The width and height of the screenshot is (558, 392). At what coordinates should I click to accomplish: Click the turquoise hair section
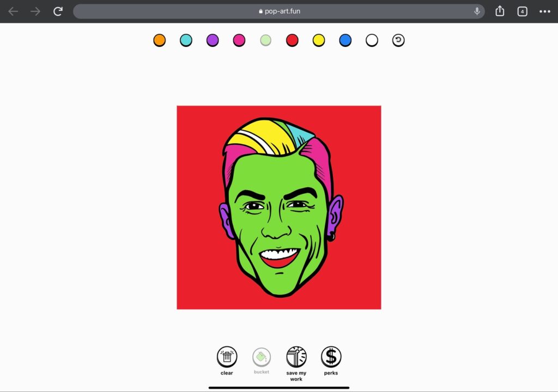click(x=300, y=135)
